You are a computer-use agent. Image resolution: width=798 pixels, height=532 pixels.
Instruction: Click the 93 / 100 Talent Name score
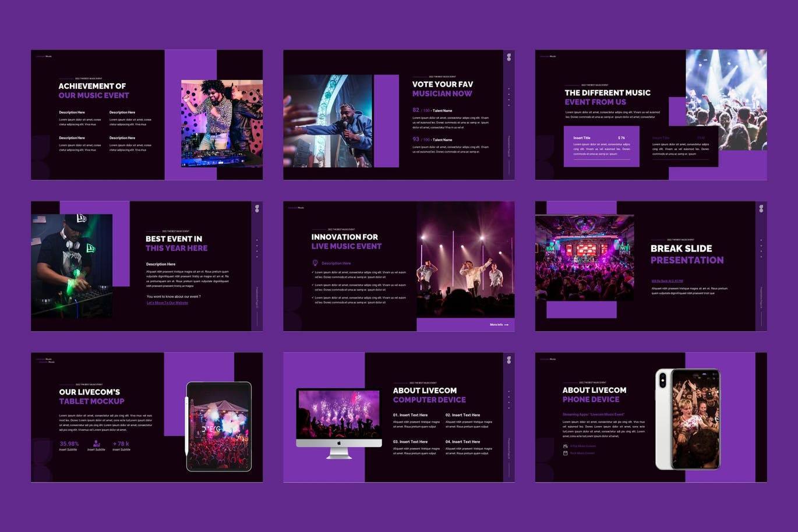[x=432, y=140]
